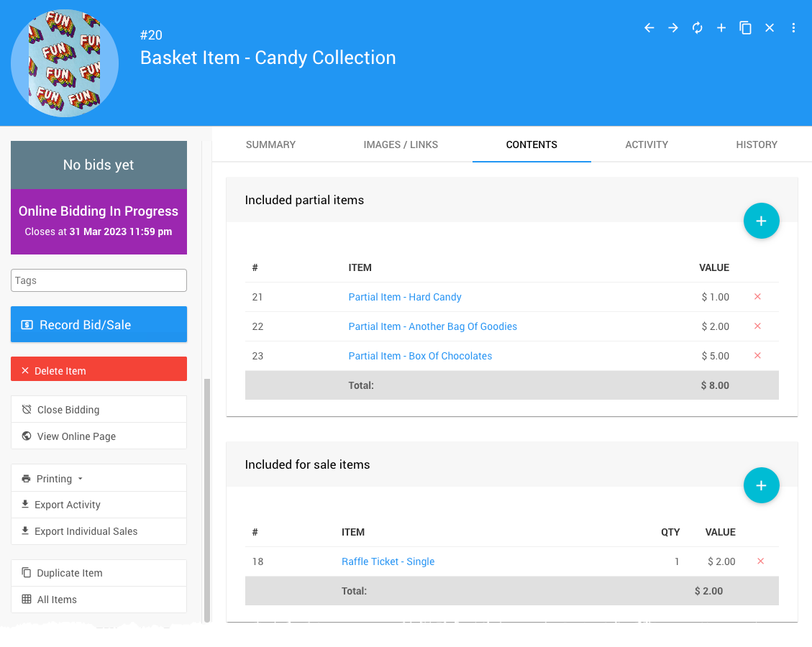
Task: Add a new included for sale item
Action: coord(761,485)
